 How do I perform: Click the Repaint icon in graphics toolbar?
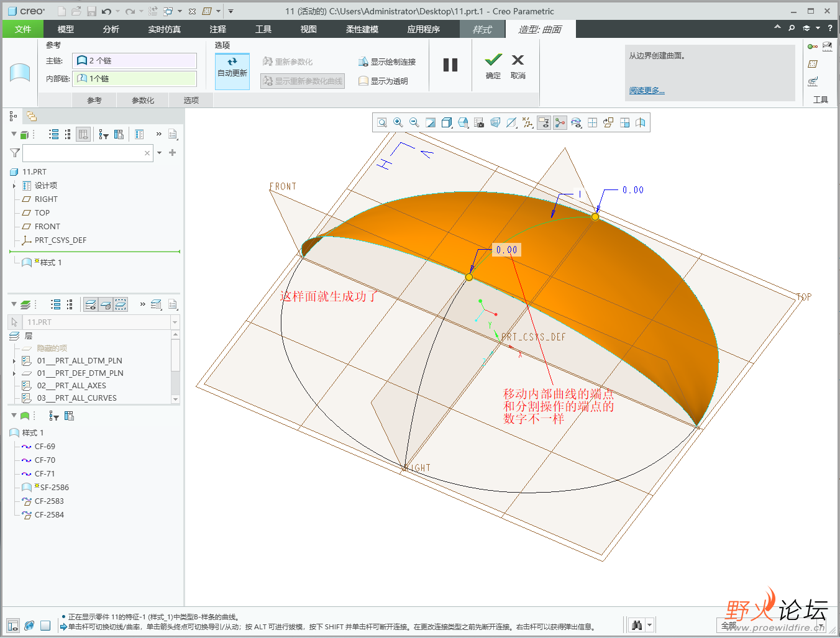coord(431,123)
